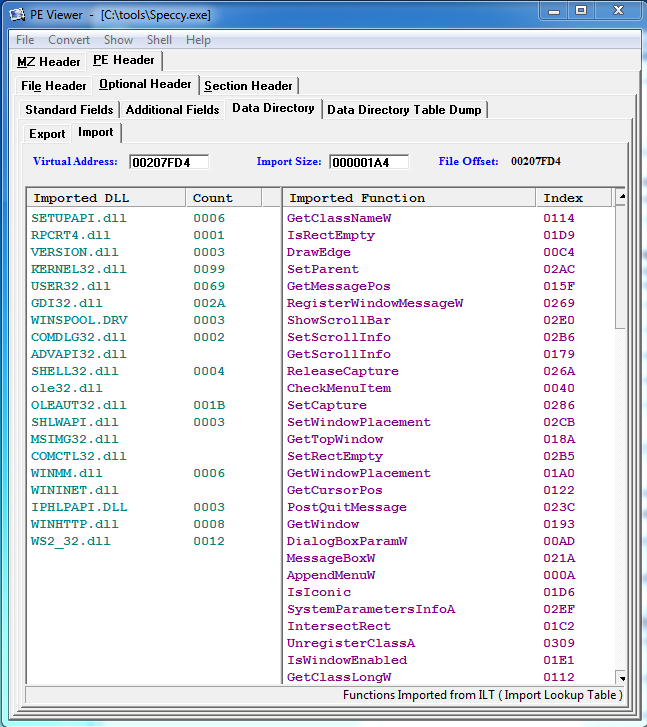Select USER32.dll in the DLL list
This screenshot has height=727, width=647.
click(x=70, y=286)
